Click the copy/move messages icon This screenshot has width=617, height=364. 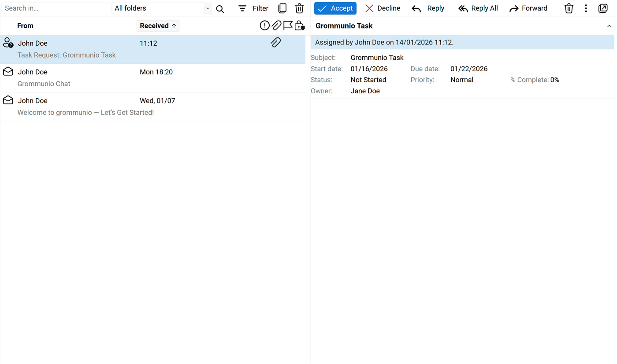point(282,8)
